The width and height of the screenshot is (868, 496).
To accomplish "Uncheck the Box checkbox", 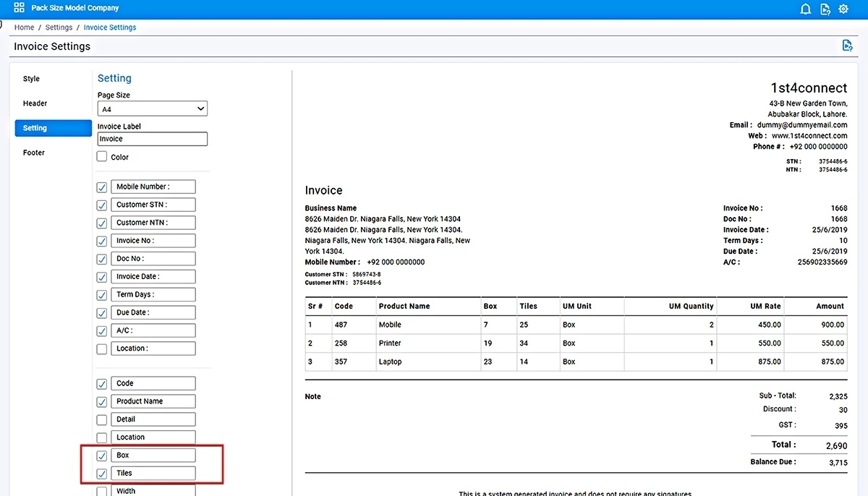I will 102,456.
